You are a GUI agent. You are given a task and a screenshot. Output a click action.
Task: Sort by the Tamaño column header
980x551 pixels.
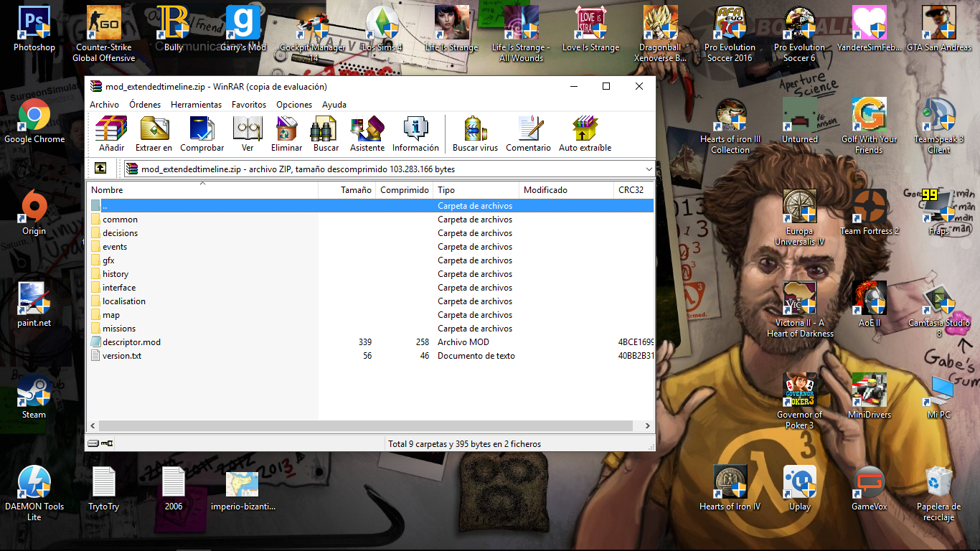[x=347, y=190]
